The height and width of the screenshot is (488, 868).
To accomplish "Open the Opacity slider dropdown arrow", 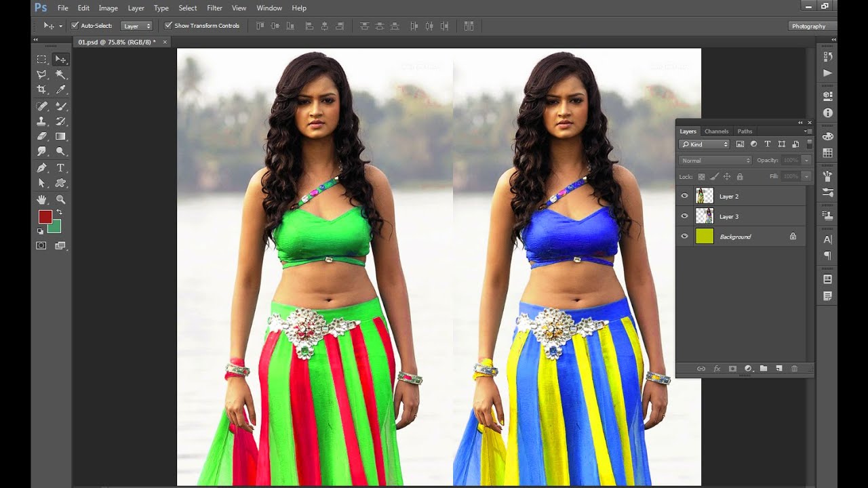I will (806, 161).
